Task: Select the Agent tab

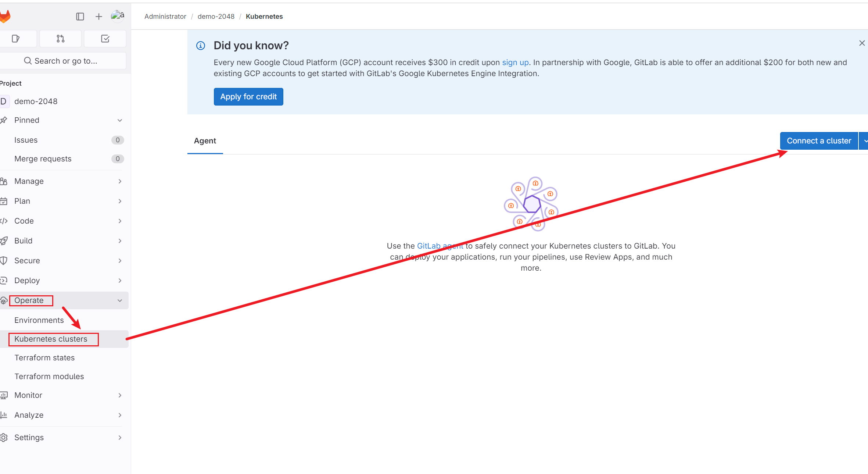Action: coord(205,141)
